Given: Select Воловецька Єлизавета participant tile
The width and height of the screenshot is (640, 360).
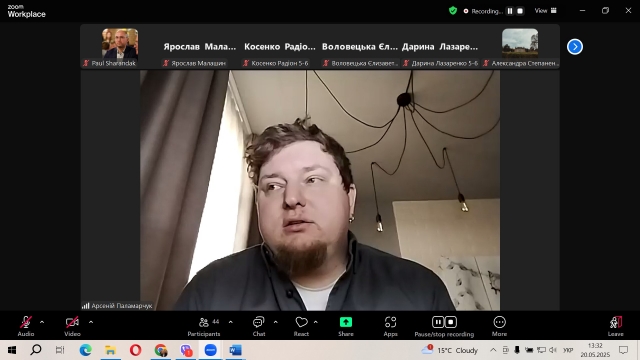Looking at the screenshot, I should [360, 47].
